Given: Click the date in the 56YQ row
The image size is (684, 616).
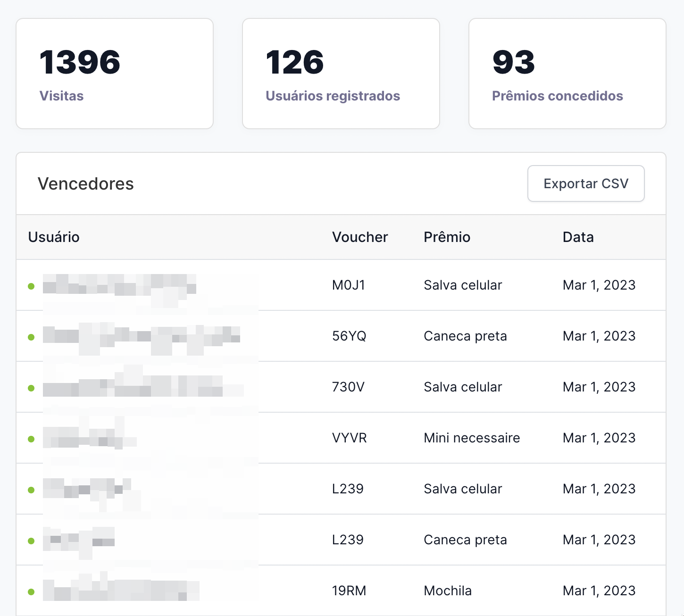Looking at the screenshot, I should coord(599,336).
